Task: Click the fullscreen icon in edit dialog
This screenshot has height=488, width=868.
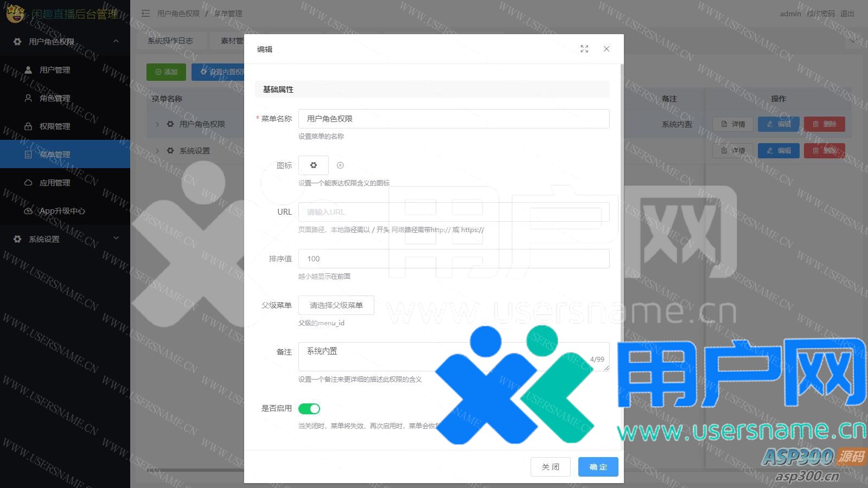Action: click(584, 49)
